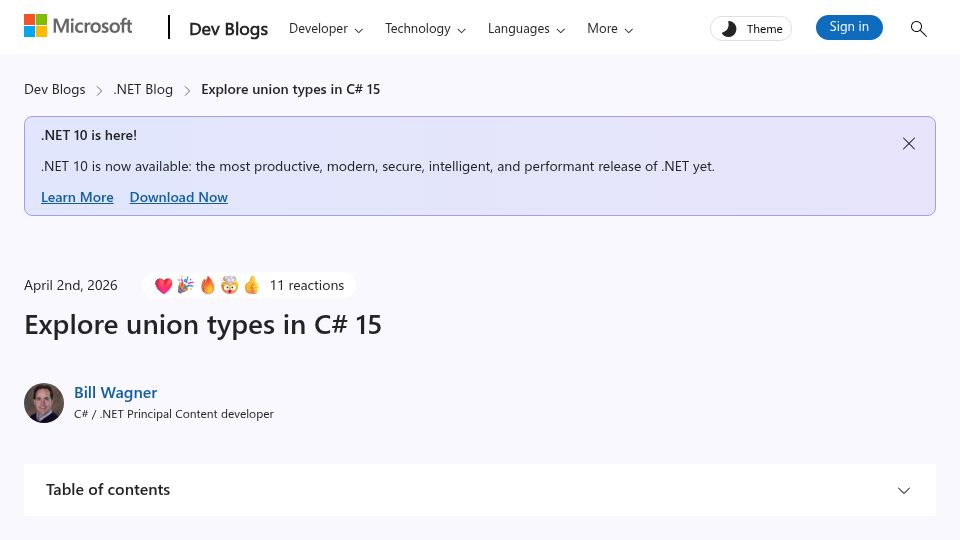This screenshot has width=960, height=540.
Task: Click the Microsoft logo
Action: (78, 26)
